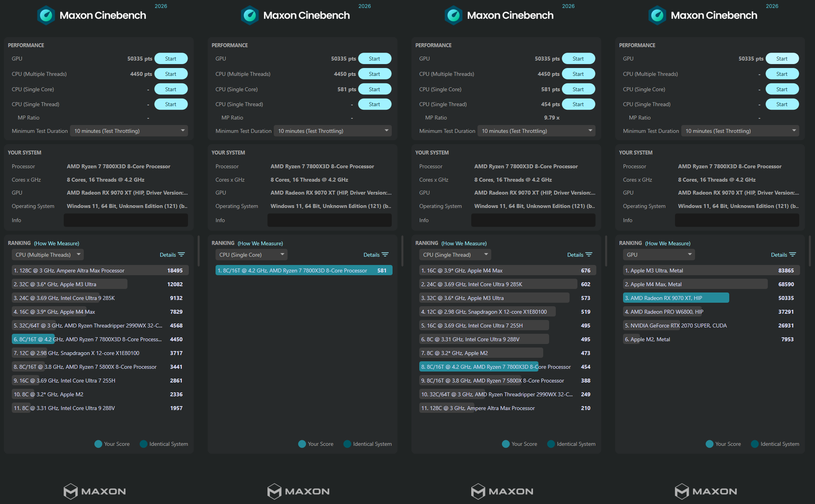The image size is (815, 504).
Task: Select the 'AMD Radeon RX 9070 XT, HIP' ranking row
Action: [711, 298]
